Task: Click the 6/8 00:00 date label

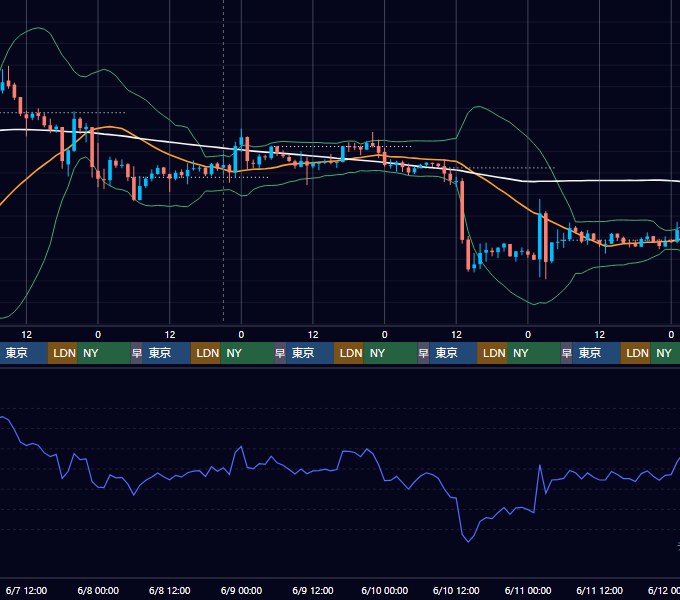Action: [98, 590]
